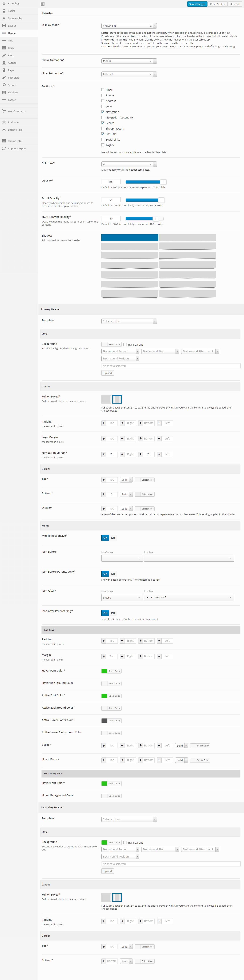This screenshot has width=244, height=980.
Task: Click the Scroll Opacity slider bar
Action: [145, 200]
